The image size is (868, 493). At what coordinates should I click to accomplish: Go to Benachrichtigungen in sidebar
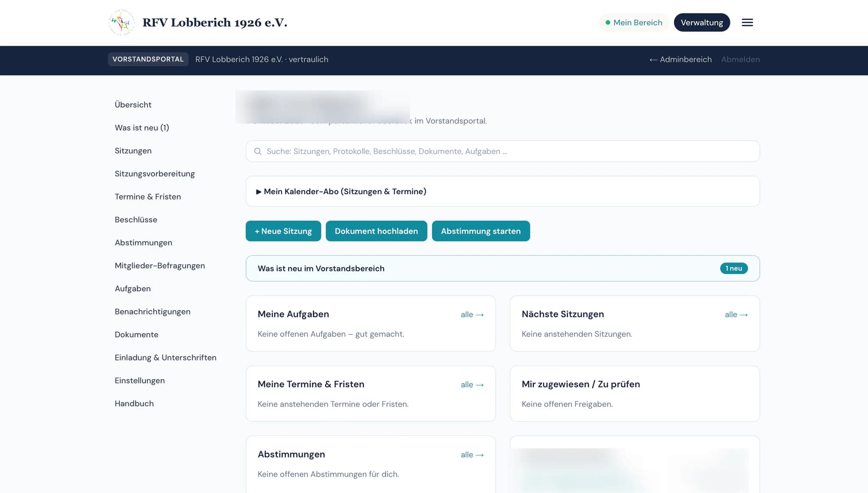click(x=152, y=312)
